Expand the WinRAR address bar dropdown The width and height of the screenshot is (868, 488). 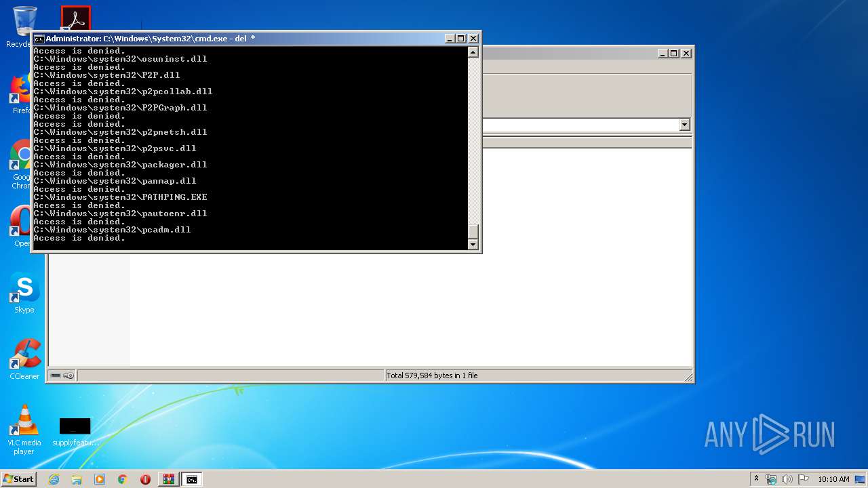684,125
